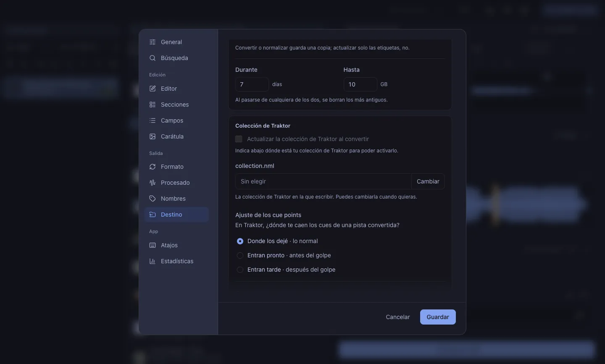The width and height of the screenshot is (605, 364).
Task: Click the Campos list icon
Action: coord(153,120)
